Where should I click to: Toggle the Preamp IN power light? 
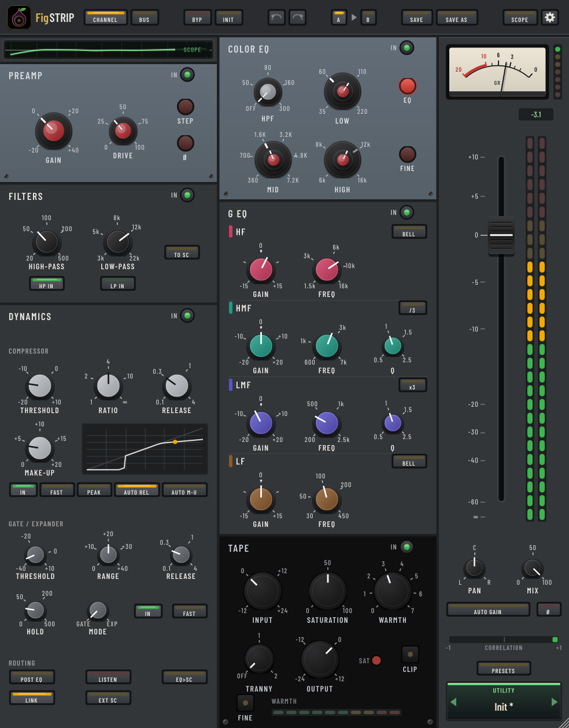point(187,75)
